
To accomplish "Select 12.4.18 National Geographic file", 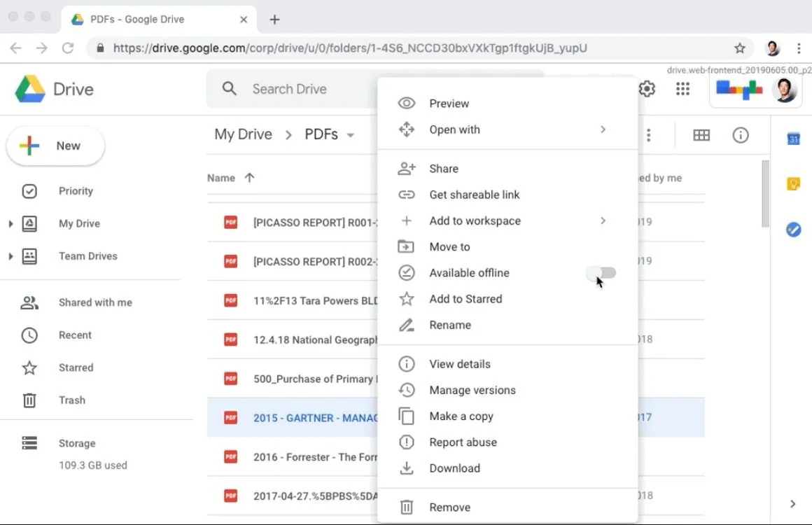I will (x=315, y=339).
